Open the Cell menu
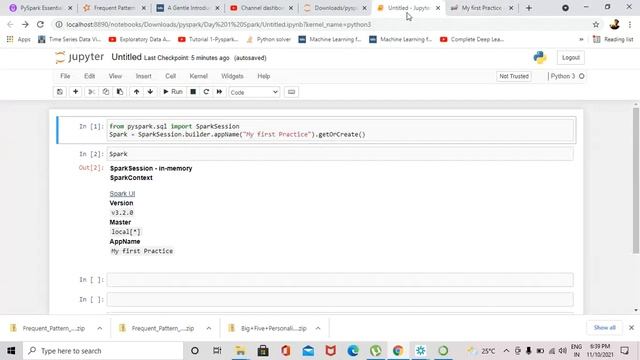This screenshot has height=360, width=640. click(x=171, y=76)
